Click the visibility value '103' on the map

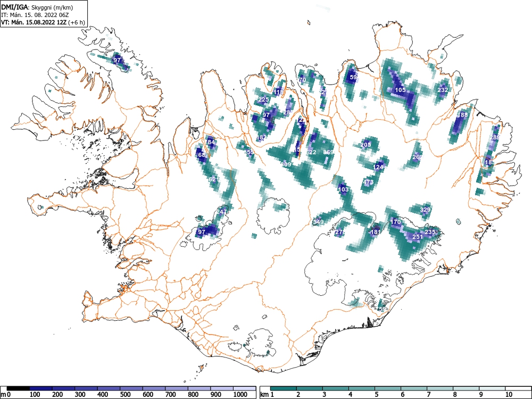[343, 189]
